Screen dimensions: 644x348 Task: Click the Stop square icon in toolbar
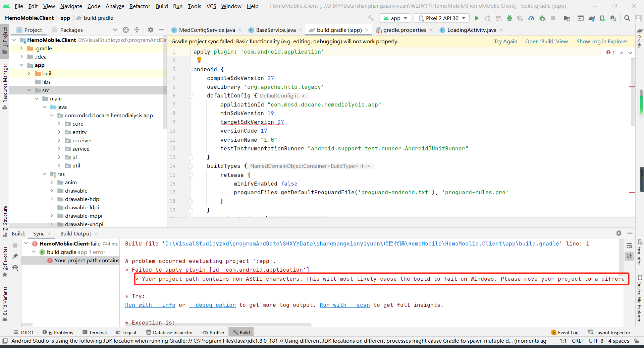coord(553,18)
